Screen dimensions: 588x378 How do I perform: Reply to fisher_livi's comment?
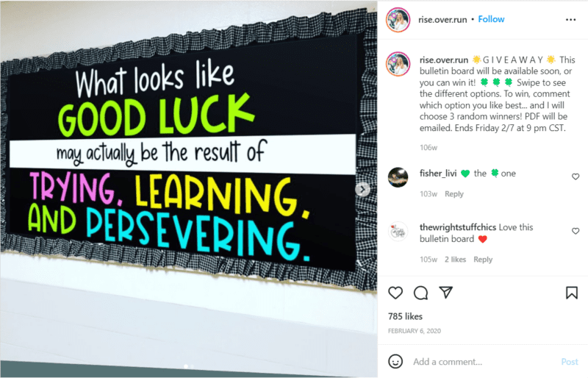pyautogui.click(x=454, y=193)
